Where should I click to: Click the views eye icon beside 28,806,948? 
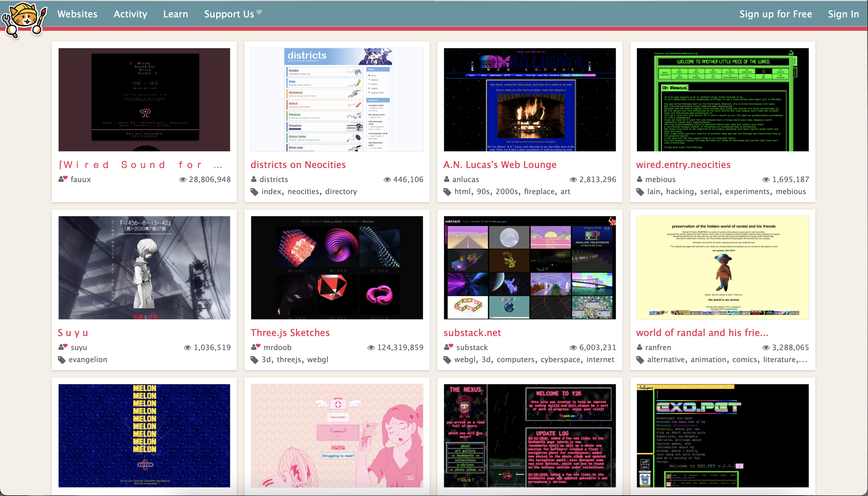pos(183,179)
